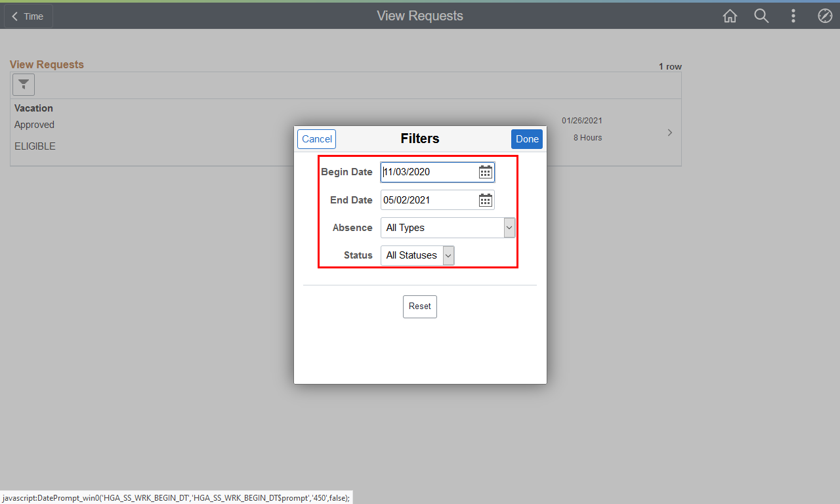Image resolution: width=840 pixels, height=504 pixels.
Task: Cancel the Filters dialog
Action: tap(317, 139)
